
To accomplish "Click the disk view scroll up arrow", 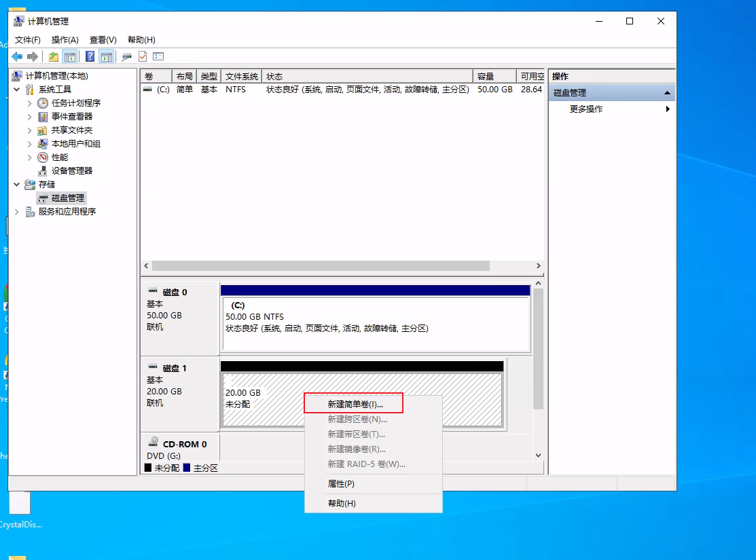I will 539,283.
